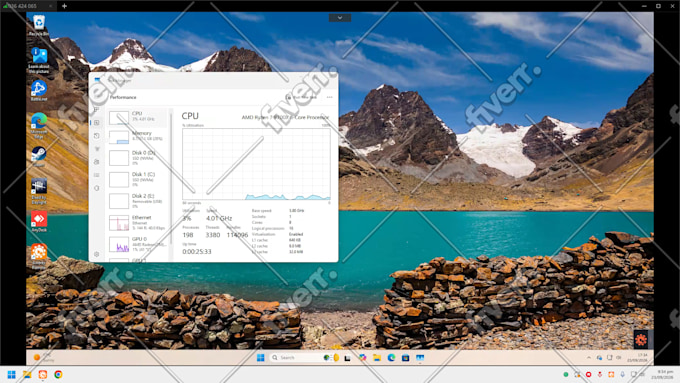Screen dimensions: 680x383
Task: Open Microsoft Edge on remote taskbar
Action: 391,357
